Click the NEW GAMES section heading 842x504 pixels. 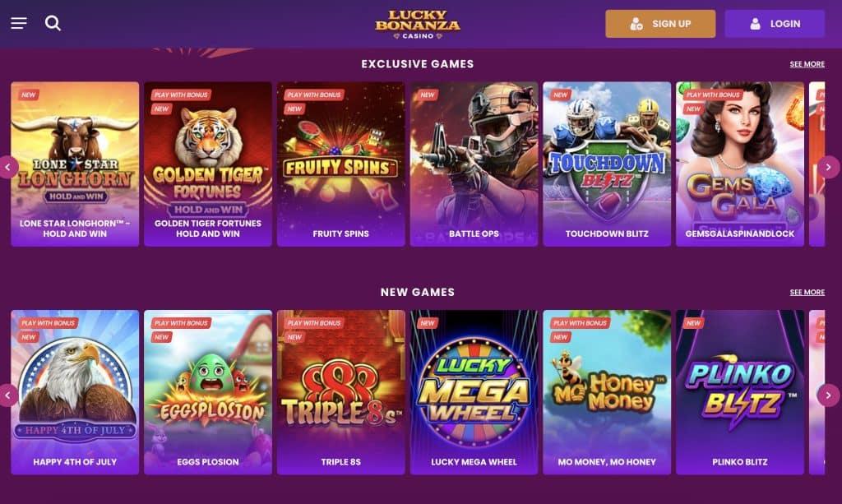point(418,292)
